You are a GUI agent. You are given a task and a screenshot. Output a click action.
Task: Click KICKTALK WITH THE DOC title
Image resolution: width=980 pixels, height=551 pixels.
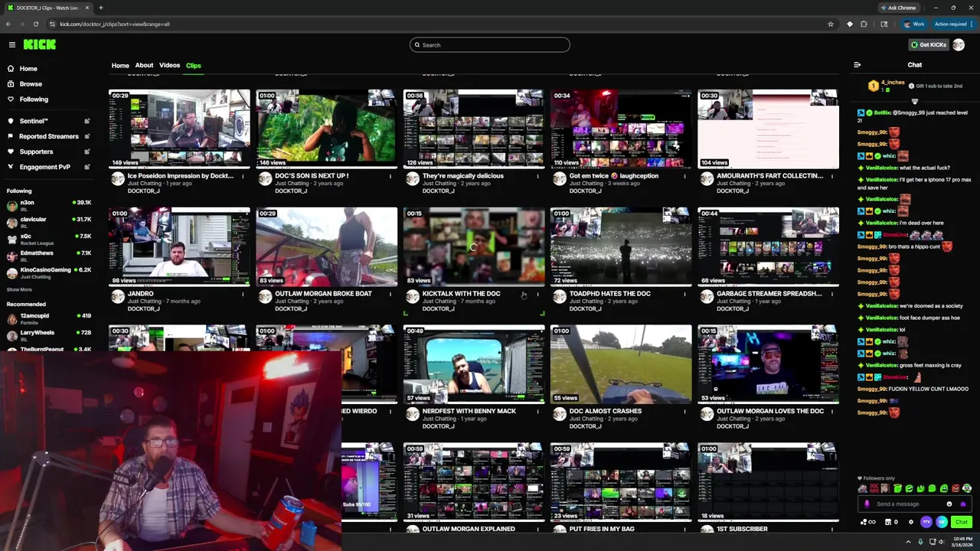tap(461, 294)
